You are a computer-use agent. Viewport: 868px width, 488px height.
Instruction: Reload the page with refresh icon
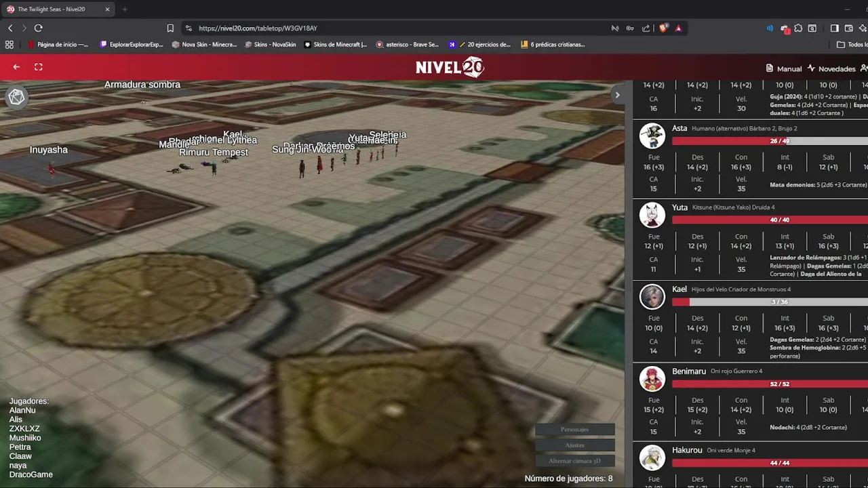click(x=39, y=28)
